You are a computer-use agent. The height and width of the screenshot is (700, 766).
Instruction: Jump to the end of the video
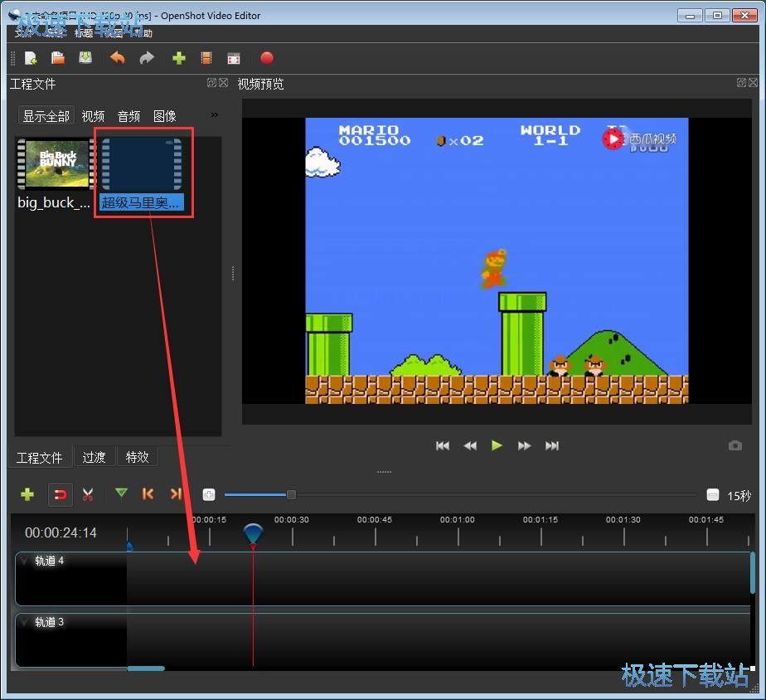coord(552,445)
